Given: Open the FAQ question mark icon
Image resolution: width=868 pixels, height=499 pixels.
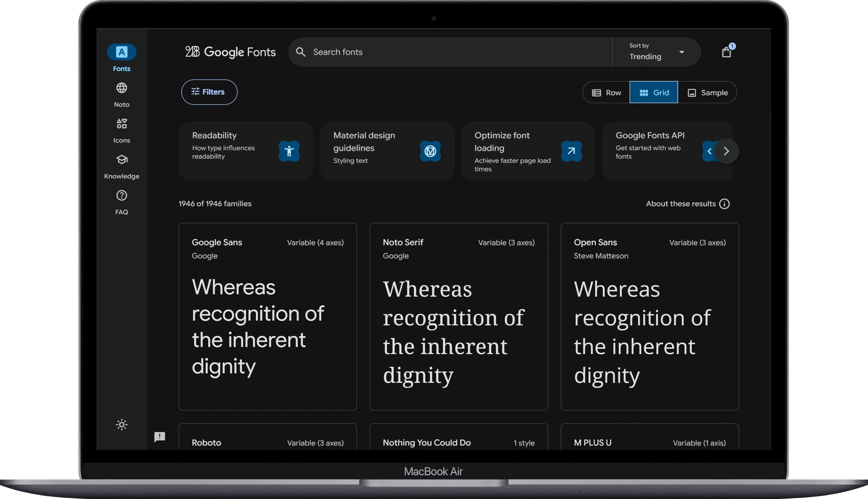Looking at the screenshot, I should click(122, 195).
